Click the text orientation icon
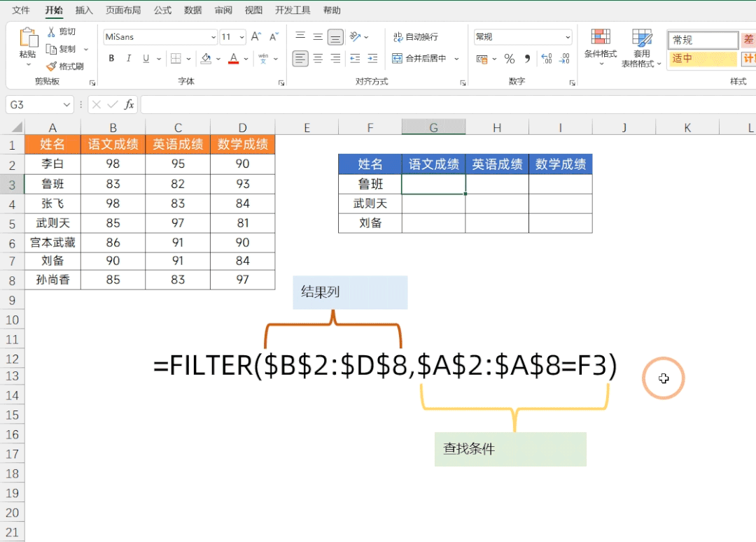This screenshot has height=542, width=756. 356,36
